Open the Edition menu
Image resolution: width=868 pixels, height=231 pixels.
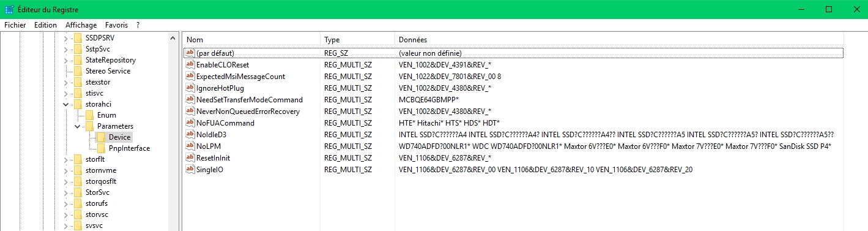coord(46,25)
